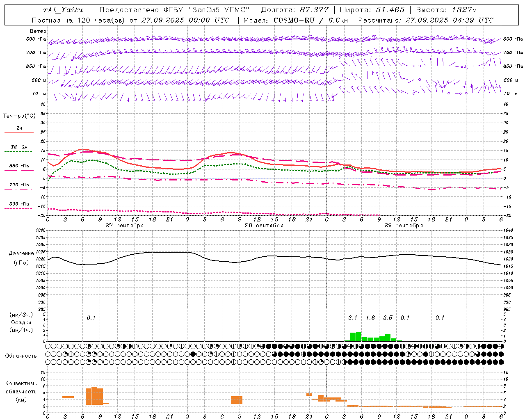
Task: Select the "(км)" kilometre unit label
Action: 21,399
